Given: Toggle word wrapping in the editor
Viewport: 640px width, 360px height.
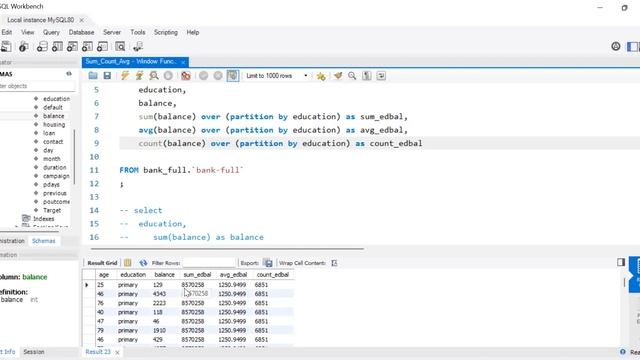Looking at the screenshot, I should coord(381,76).
